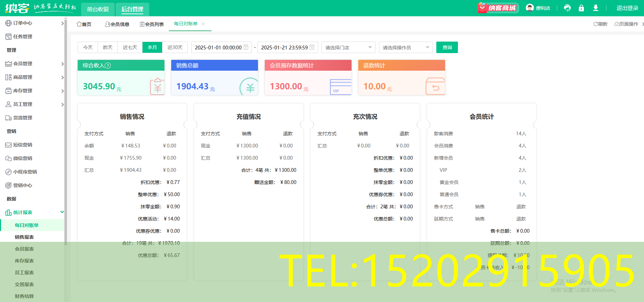Image resolution: width=644 pixels, height=302 pixels.
Task: Click the 短信营销 envelope icon
Action: (x=8, y=145)
